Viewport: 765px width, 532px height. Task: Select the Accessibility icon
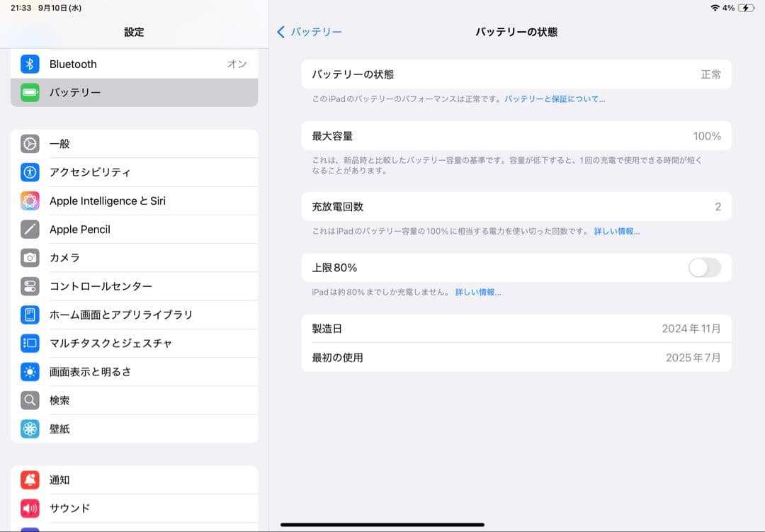click(x=29, y=172)
